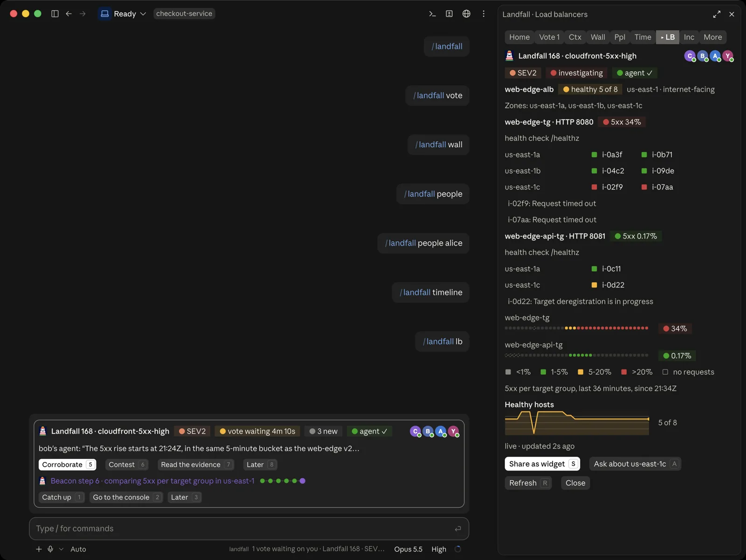Open the High effort selector
The width and height of the screenshot is (746, 560).
439,549
